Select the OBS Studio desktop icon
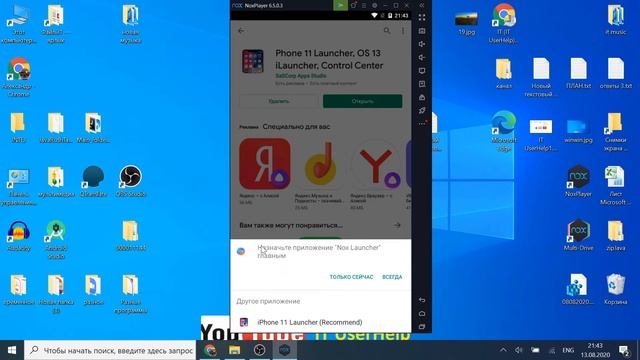 (x=131, y=181)
